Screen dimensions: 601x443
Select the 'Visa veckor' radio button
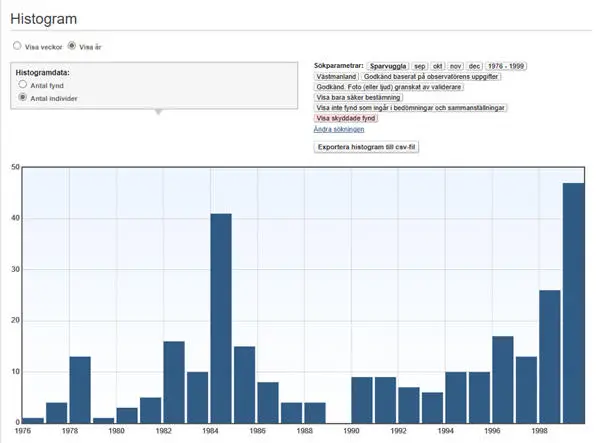pyautogui.click(x=17, y=46)
